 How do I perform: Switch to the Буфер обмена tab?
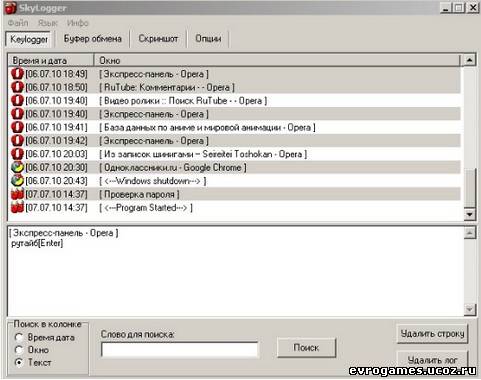point(92,39)
